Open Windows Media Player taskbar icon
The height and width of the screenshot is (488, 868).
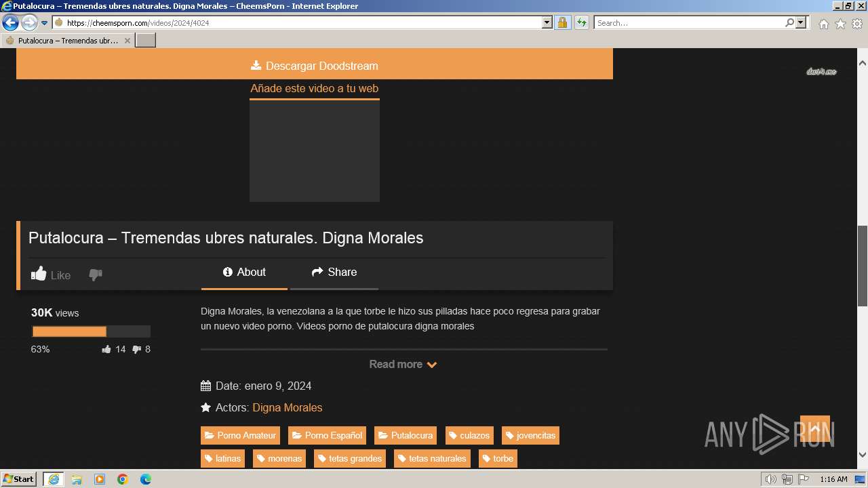click(x=100, y=479)
